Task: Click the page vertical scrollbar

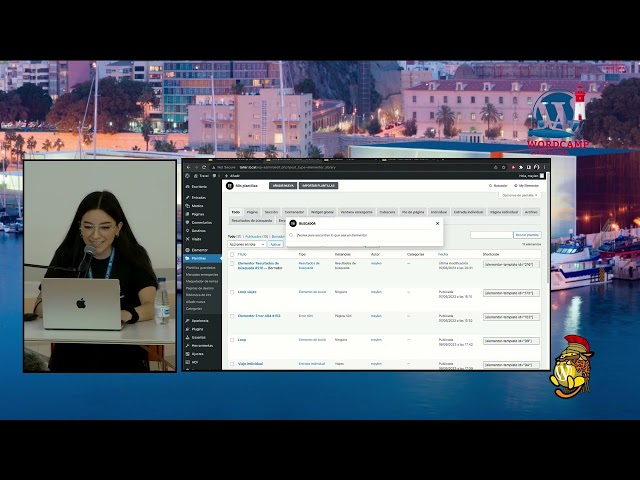Action: click(x=548, y=229)
